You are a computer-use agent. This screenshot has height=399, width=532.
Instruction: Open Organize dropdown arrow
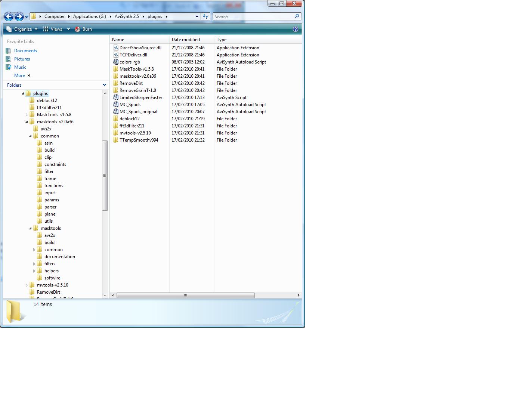tap(36, 29)
